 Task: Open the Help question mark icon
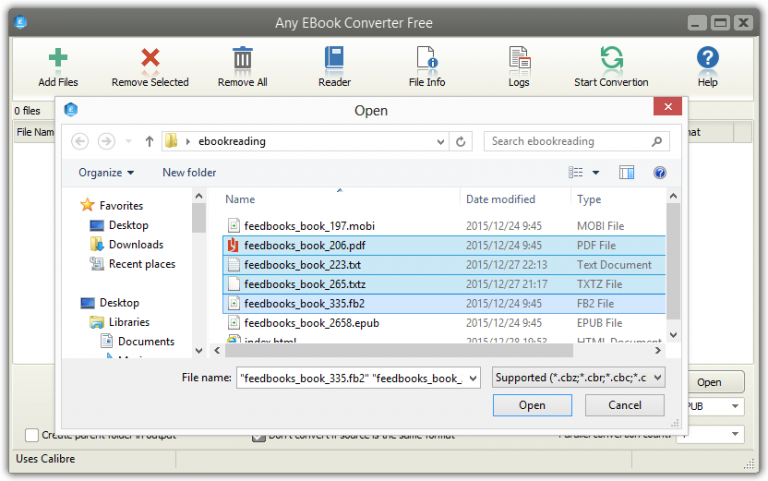point(708,57)
